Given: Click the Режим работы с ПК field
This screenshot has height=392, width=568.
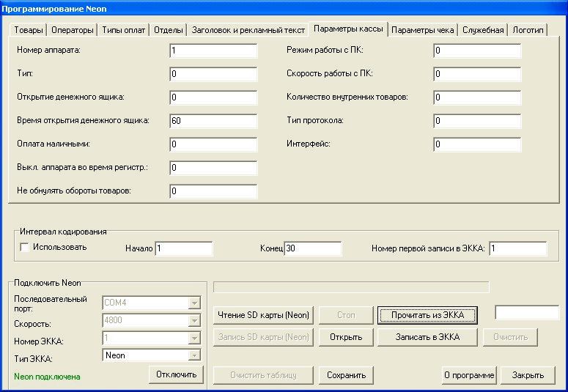Looking at the screenshot, I should pos(477,51).
